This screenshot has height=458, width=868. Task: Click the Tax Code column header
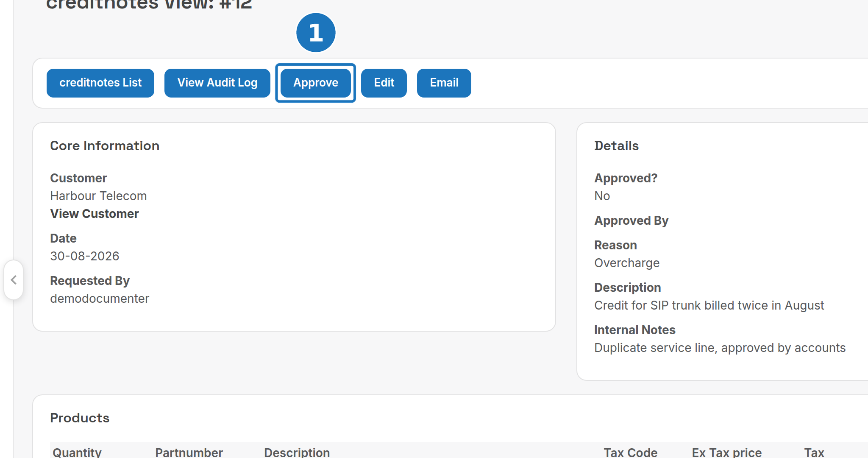coord(631,452)
